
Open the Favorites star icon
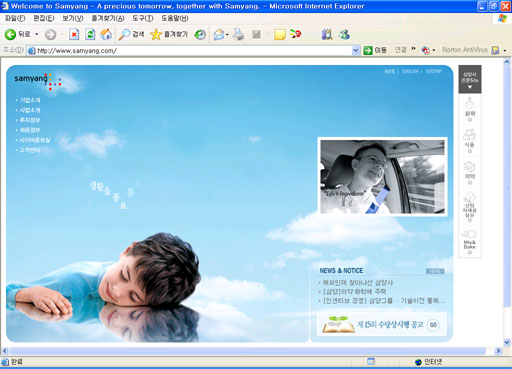[156, 34]
